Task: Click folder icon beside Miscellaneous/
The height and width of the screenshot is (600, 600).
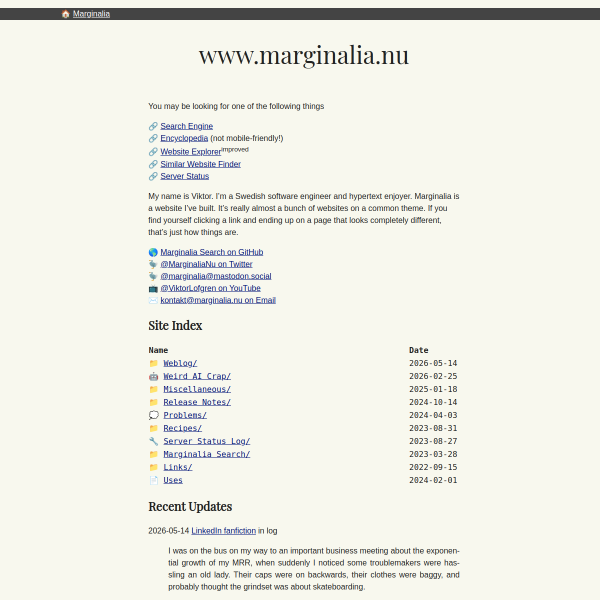Action: tap(153, 389)
